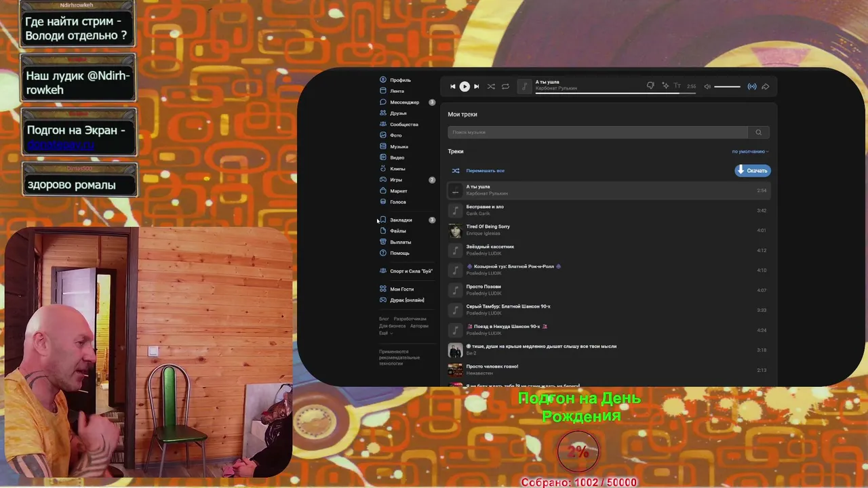Screen dimensions: 868x488
Task: Open Сообщества communities
Action: (x=403, y=125)
